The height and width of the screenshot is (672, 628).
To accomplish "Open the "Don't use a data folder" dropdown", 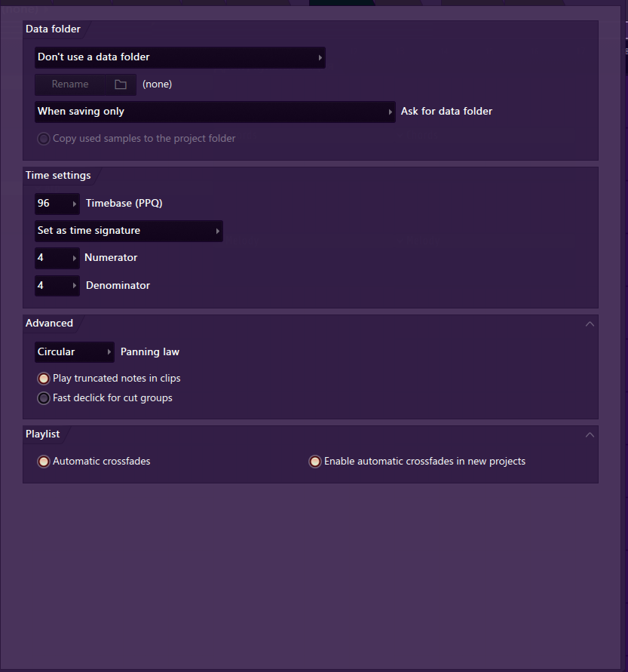I will (179, 57).
